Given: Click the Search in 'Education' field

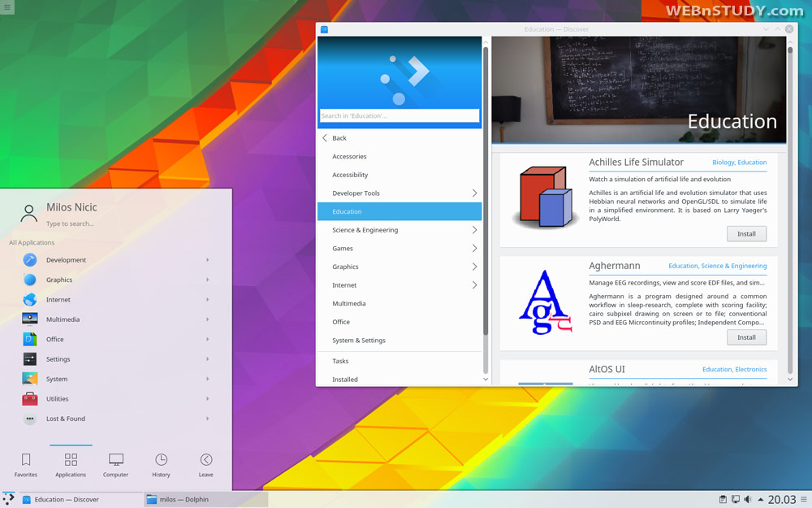Looking at the screenshot, I should 400,115.
